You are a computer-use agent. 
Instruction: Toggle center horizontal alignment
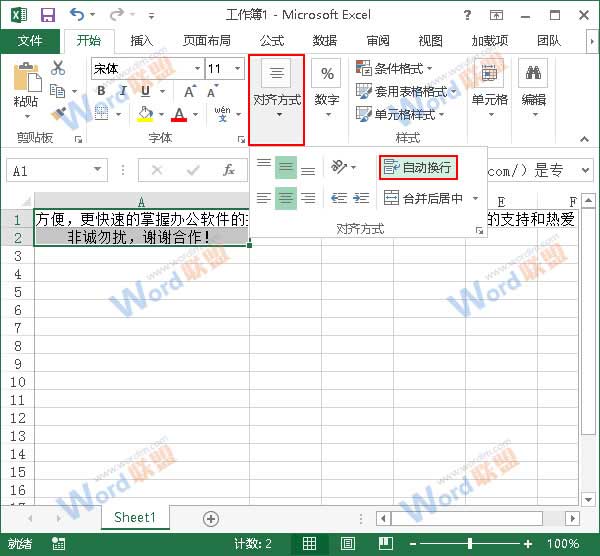click(286, 198)
